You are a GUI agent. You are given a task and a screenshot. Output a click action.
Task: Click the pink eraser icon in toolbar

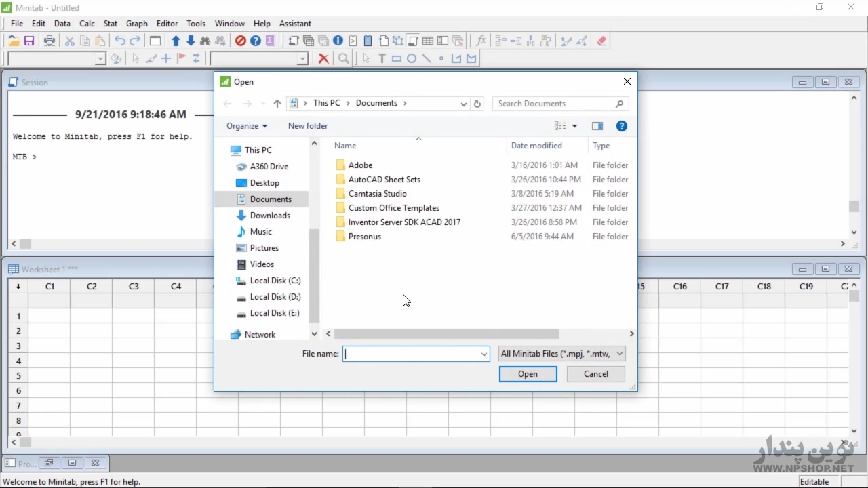click(601, 41)
